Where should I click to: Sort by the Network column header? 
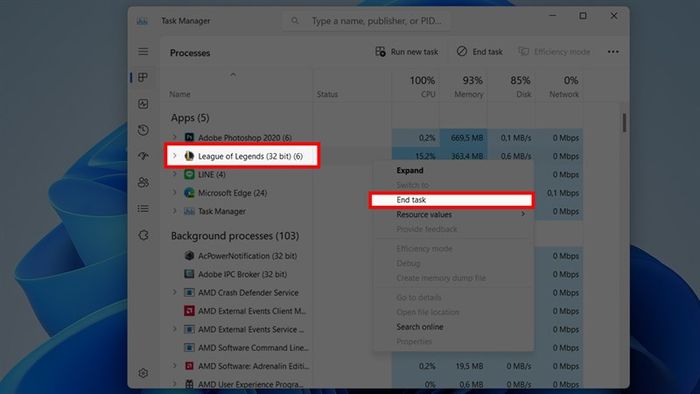pyautogui.click(x=564, y=94)
